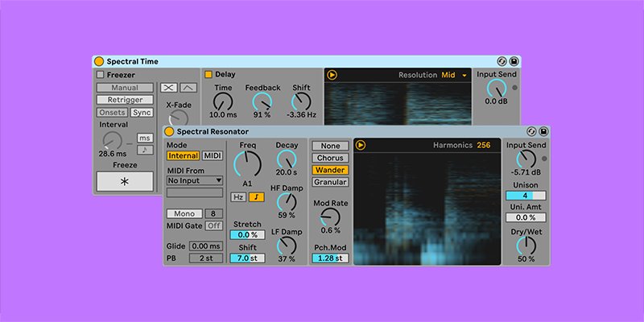The height and width of the screenshot is (322, 644).
Task: Click Pch.Mod 1.28 st slider
Action: coord(330,258)
